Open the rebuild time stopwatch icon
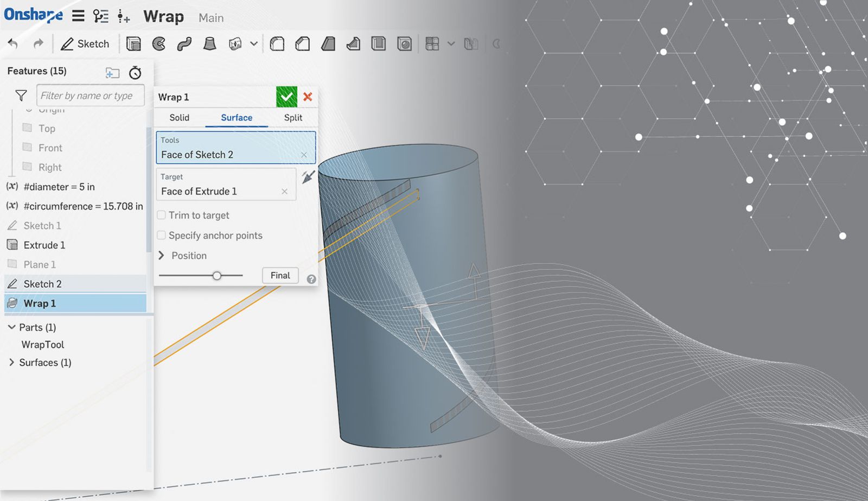868x501 pixels. tap(135, 72)
